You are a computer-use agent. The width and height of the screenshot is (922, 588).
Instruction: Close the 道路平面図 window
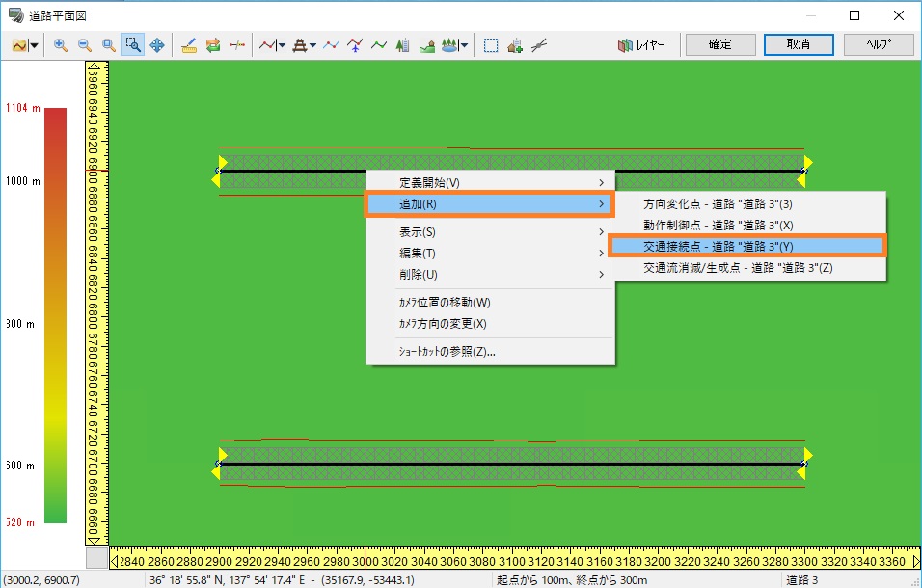click(899, 15)
